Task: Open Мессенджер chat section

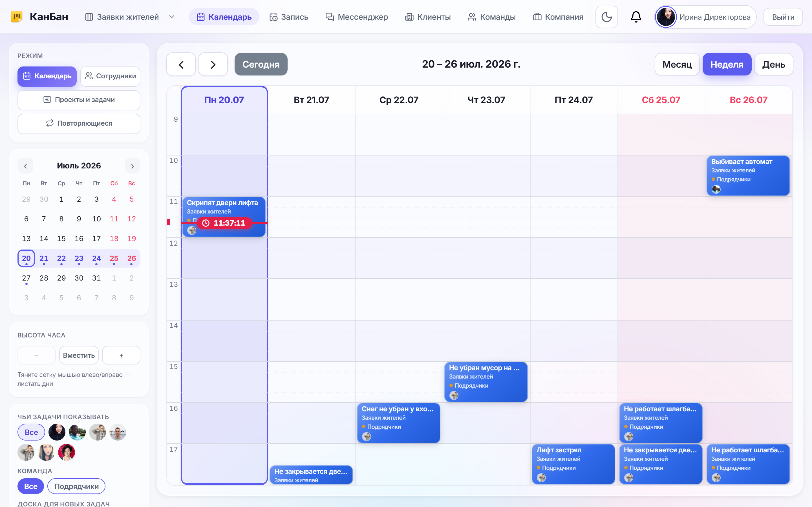Action: coord(357,17)
